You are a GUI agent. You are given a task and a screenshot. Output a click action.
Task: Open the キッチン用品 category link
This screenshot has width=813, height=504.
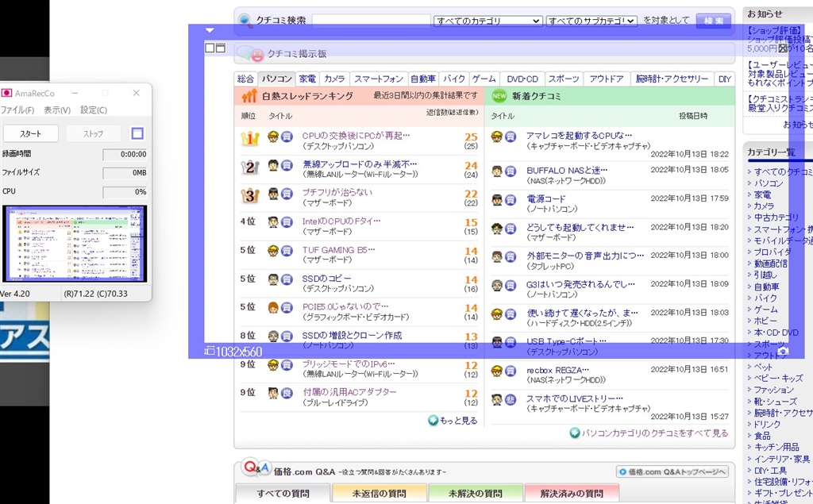776,447
